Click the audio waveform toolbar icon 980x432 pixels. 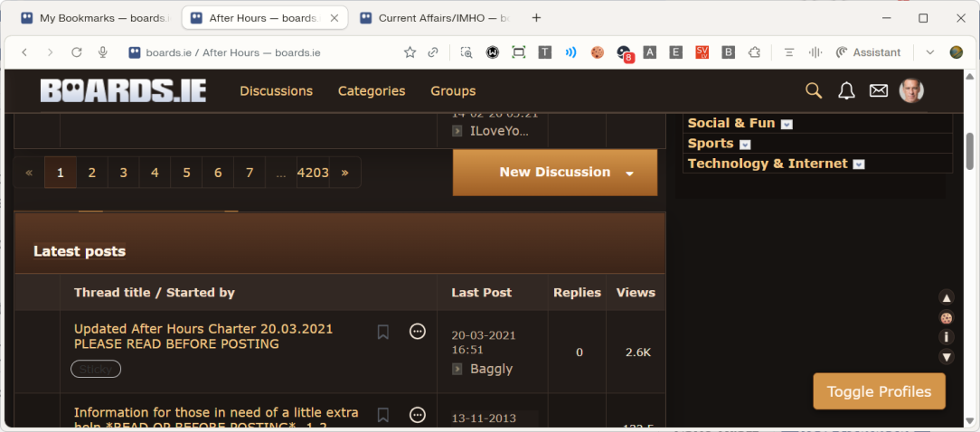point(815,52)
